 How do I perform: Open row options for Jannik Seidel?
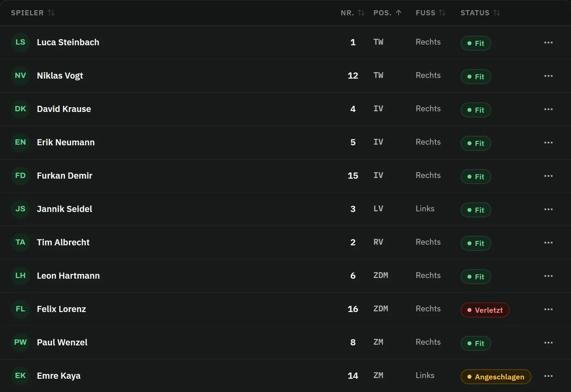coord(549,209)
